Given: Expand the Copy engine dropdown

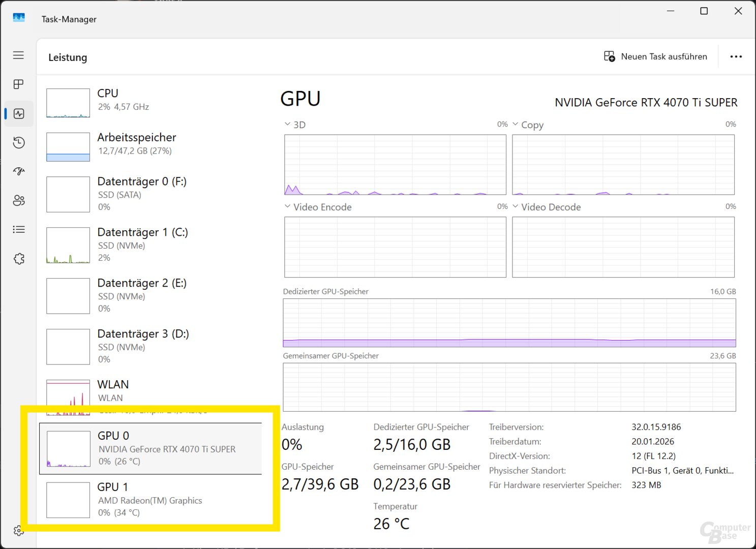Looking at the screenshot, I should [x=516, y=125].
